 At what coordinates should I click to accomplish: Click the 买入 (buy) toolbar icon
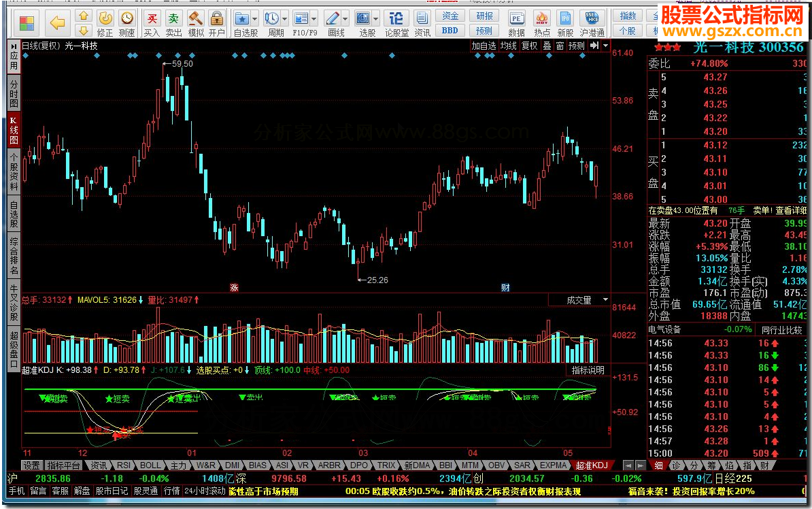point(152,19)
